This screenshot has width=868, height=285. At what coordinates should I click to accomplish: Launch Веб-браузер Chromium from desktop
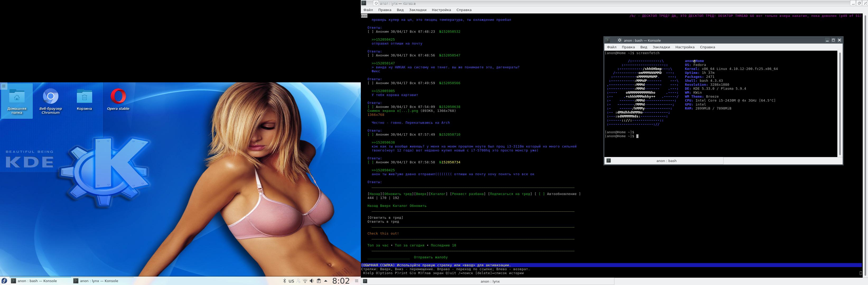point(50,101)
